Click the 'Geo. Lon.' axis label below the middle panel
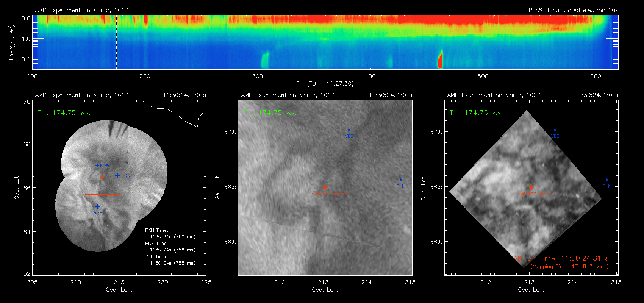Image resolution: width=644 pixels, height=303 pixels. click(x=325, y=290)
